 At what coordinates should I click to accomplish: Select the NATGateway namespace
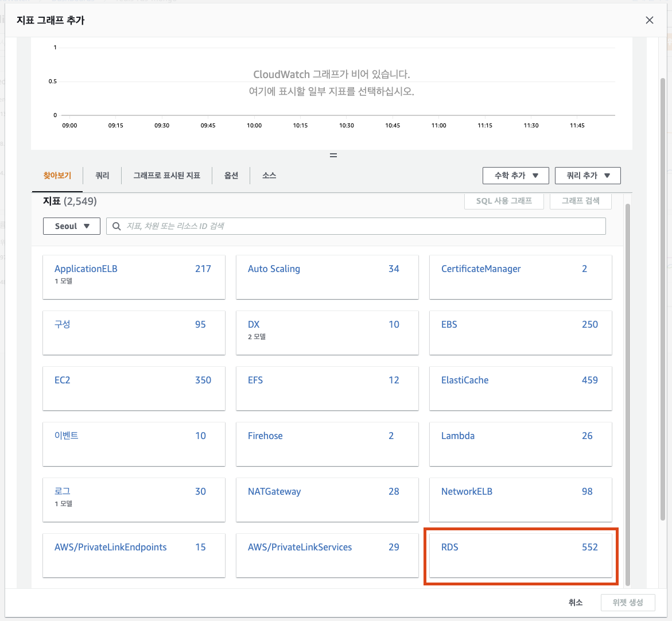[x=327, y=500]
